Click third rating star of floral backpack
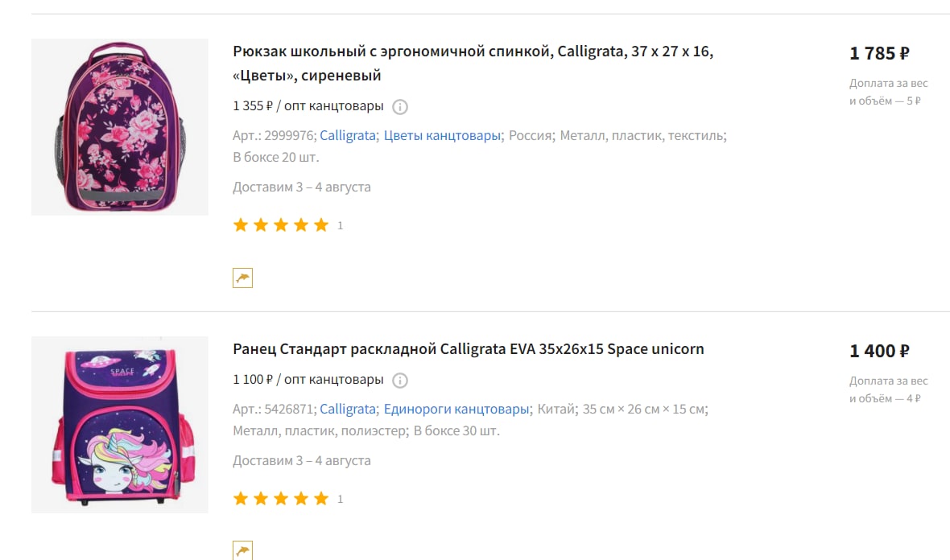Image resolution: width=950 pixels, height=560 pixels. [280, 225]
